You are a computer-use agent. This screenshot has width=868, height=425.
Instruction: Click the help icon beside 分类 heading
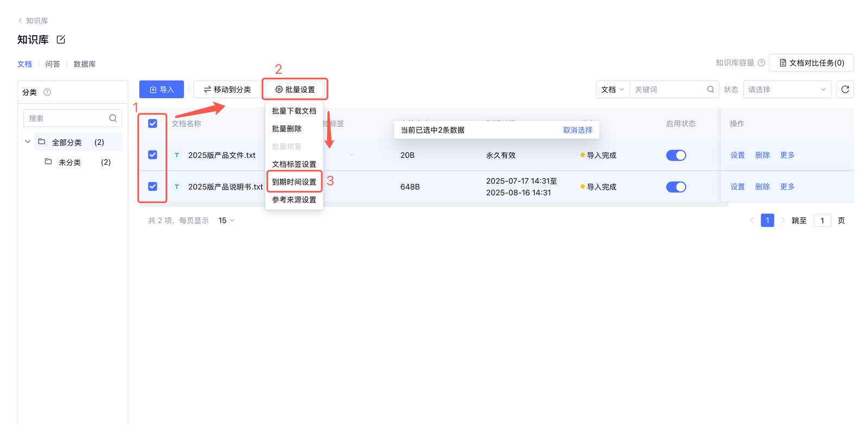[x=47, y=92]
